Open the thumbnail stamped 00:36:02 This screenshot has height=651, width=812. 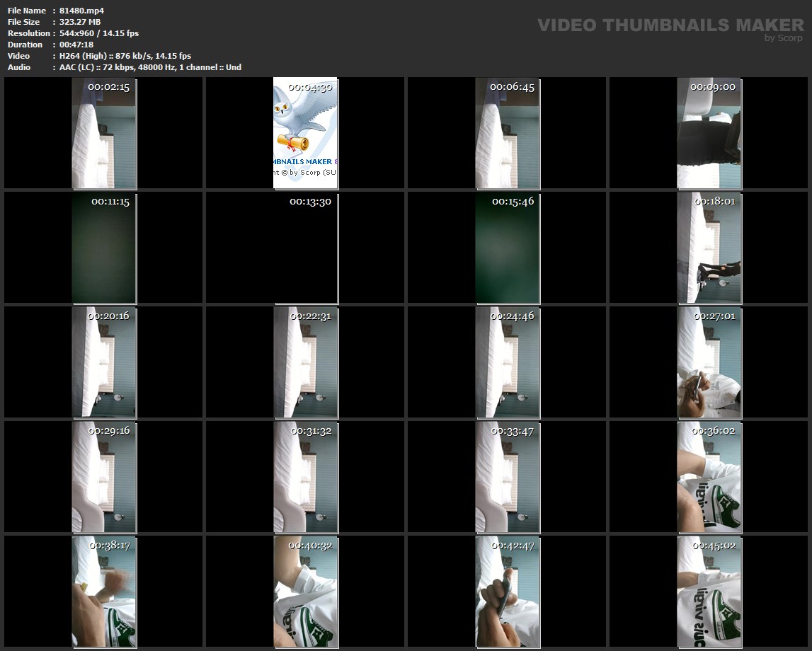709,477
